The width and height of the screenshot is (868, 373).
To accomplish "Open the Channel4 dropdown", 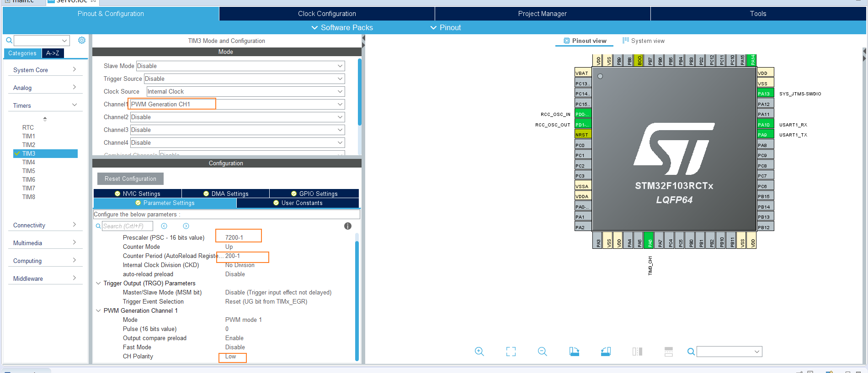I will [x=238, y=142].
